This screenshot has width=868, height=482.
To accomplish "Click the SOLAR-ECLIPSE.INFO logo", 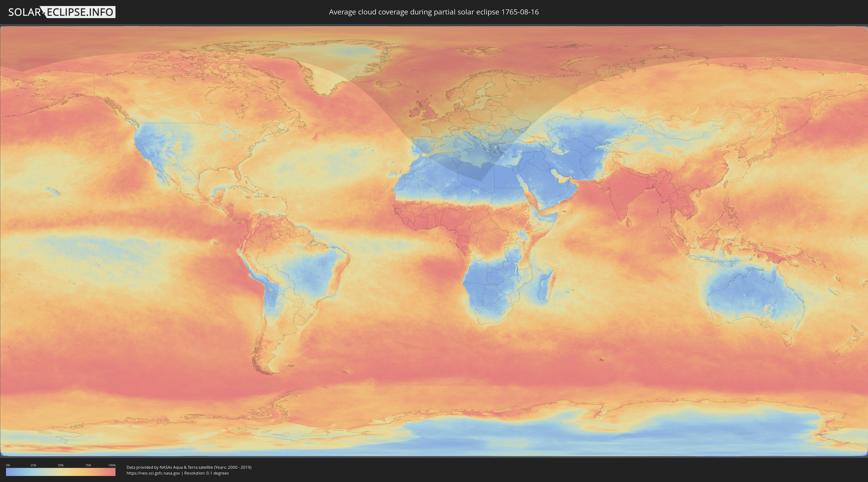I will tap(62, 12).
